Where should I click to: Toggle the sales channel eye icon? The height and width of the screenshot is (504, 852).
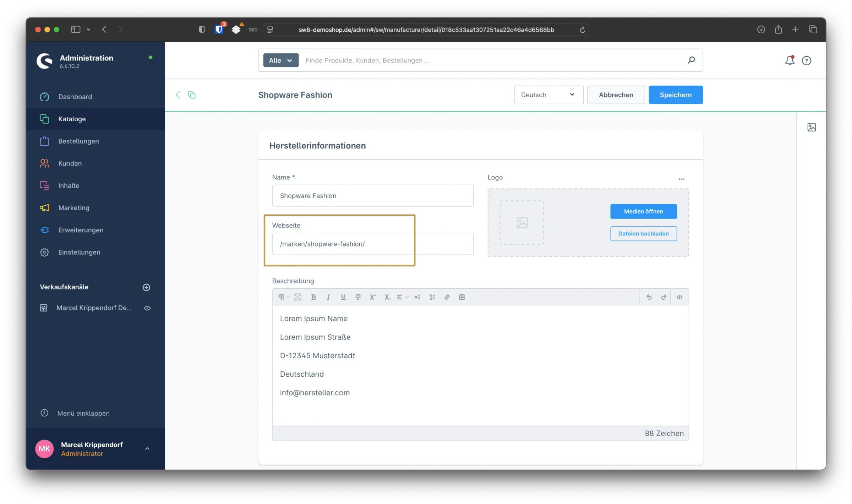tap(147, 308)
